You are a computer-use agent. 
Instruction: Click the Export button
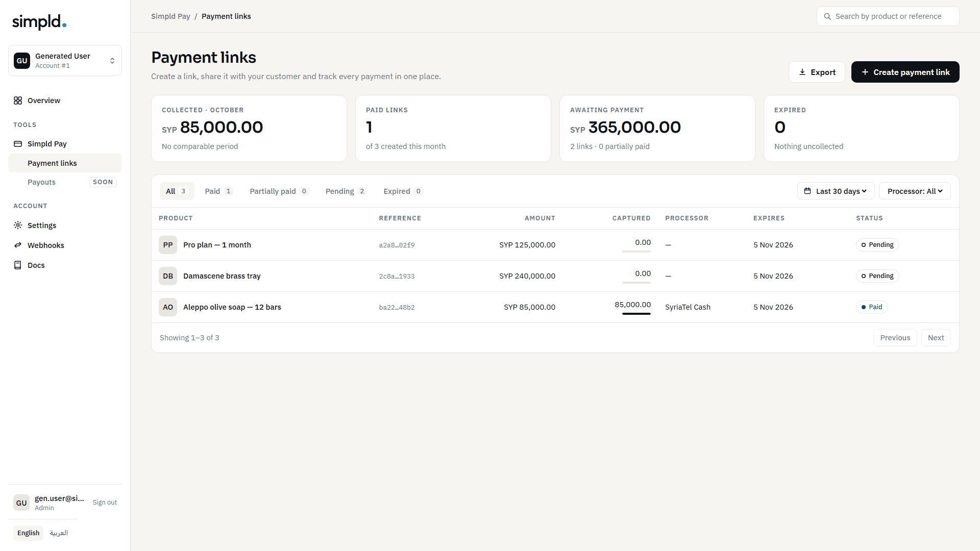pos(817,72)
